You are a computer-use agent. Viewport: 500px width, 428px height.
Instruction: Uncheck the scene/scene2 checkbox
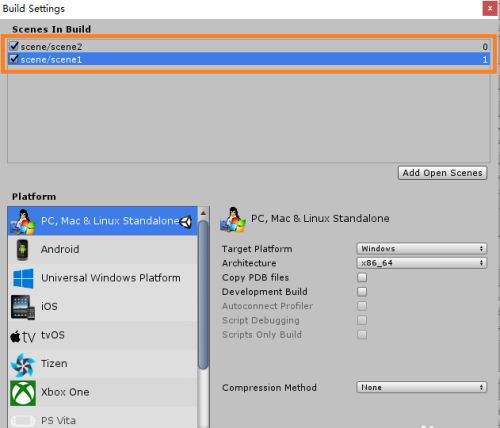(14, 46)
